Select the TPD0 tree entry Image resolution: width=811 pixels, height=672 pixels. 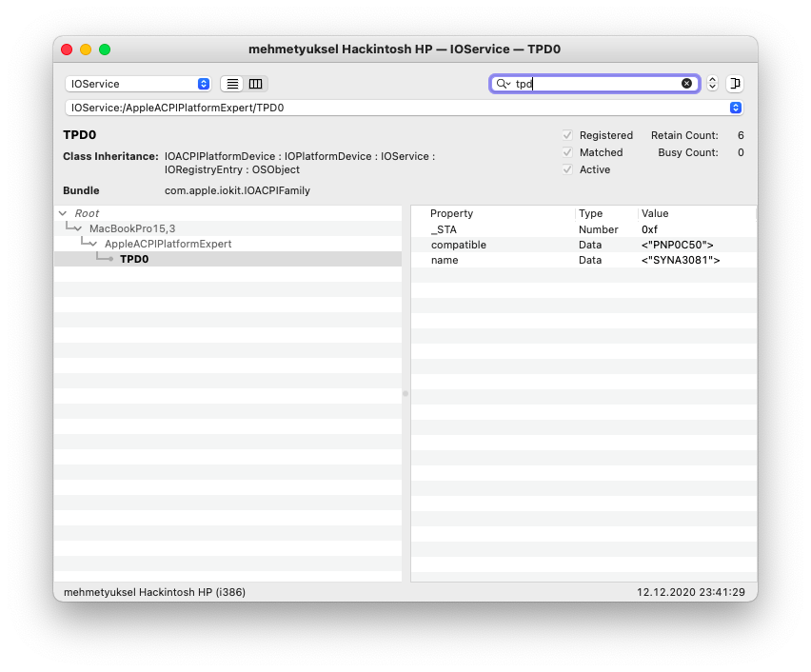tap(134, 259)
